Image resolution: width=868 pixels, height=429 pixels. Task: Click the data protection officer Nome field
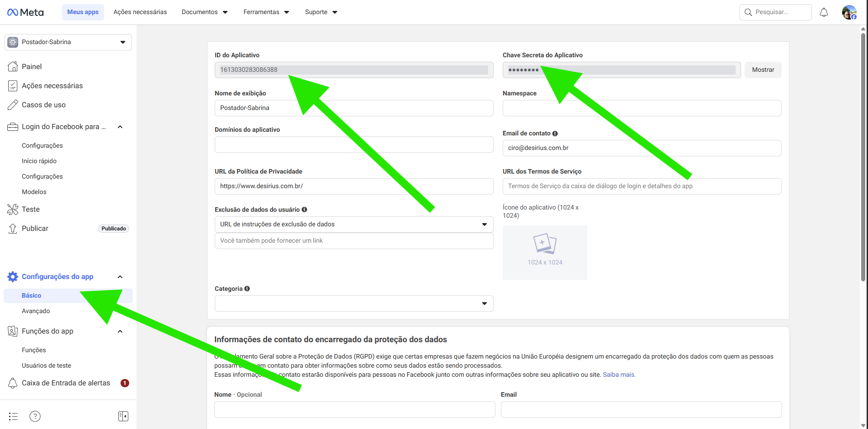point(355,409)
